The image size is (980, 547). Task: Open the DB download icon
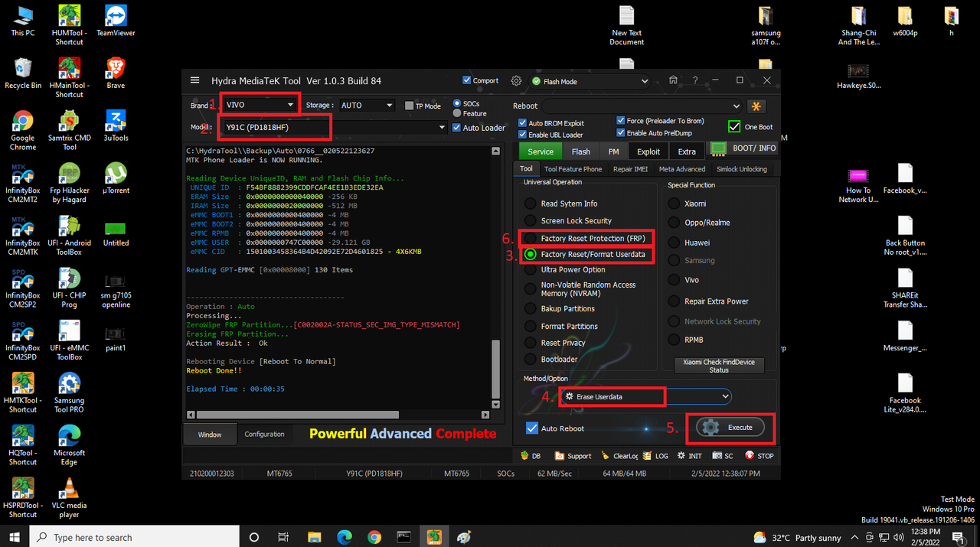(x=530, y=456)
